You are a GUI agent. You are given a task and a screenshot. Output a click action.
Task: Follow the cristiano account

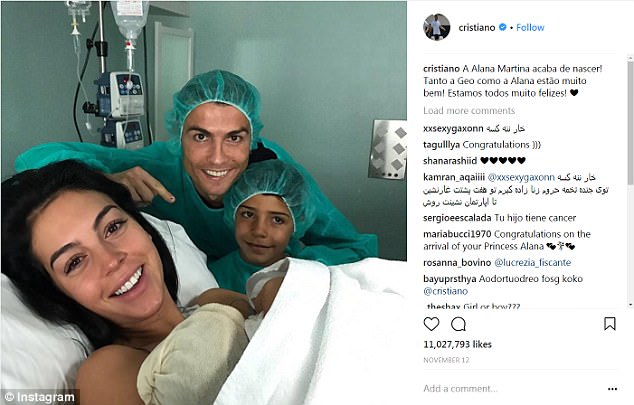[x=530, y=27]
